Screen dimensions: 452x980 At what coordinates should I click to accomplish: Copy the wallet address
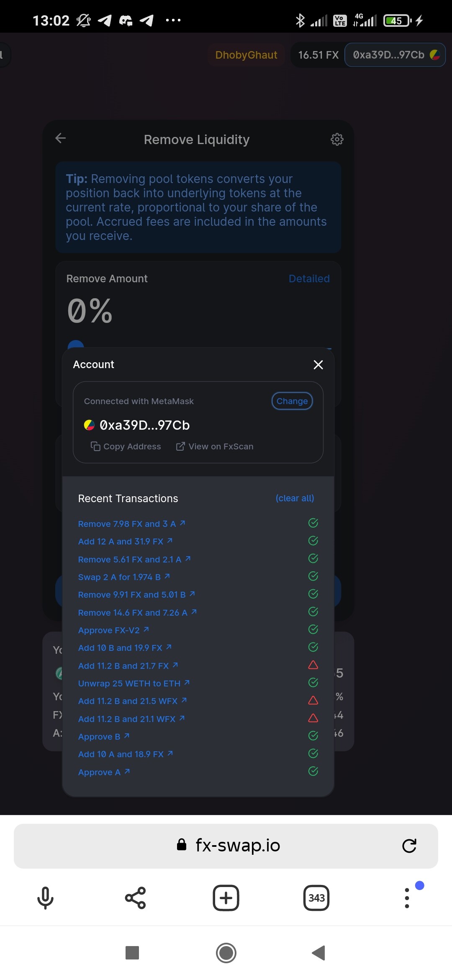pos(126,446)
